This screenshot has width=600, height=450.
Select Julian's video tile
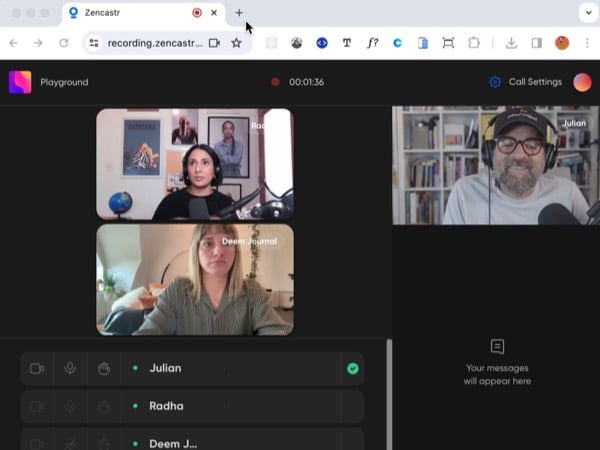coord(496,165)
